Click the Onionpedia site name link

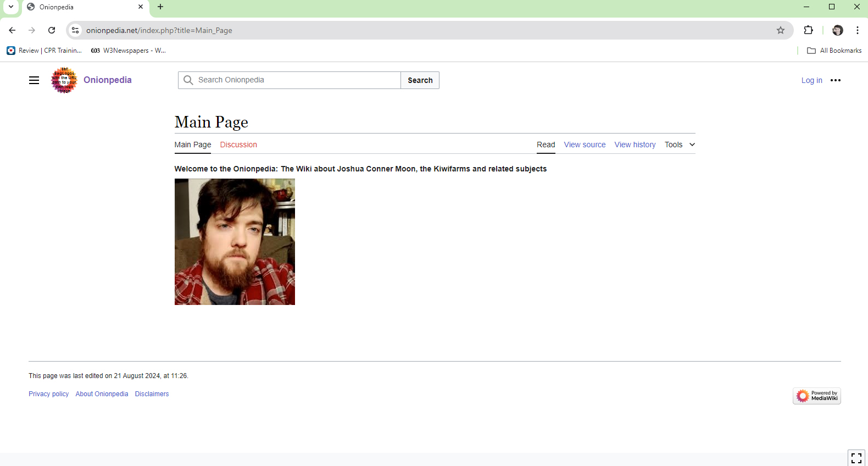108,80
